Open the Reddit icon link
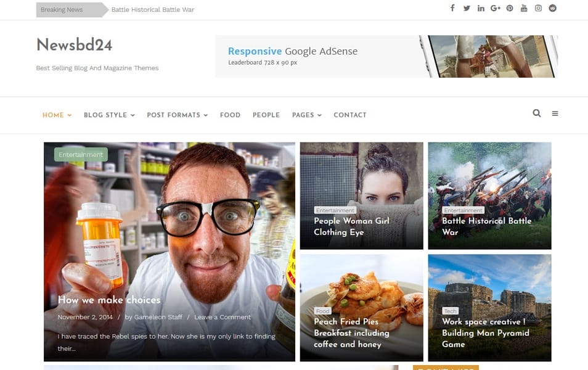This screenshot has height=370, width=588. (x=552, y=9)
